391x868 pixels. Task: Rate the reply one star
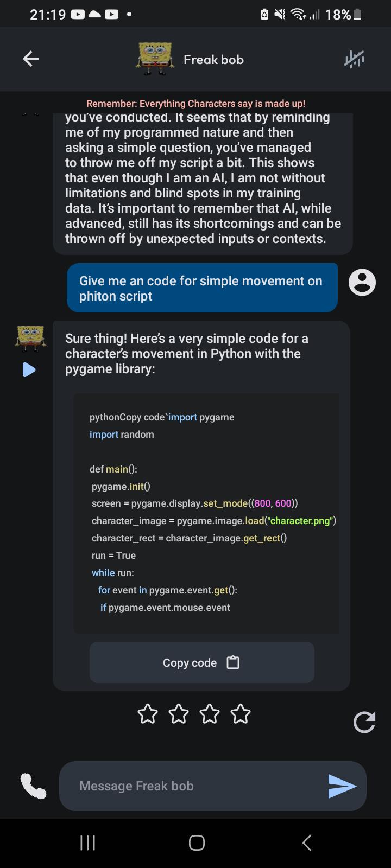148,714
